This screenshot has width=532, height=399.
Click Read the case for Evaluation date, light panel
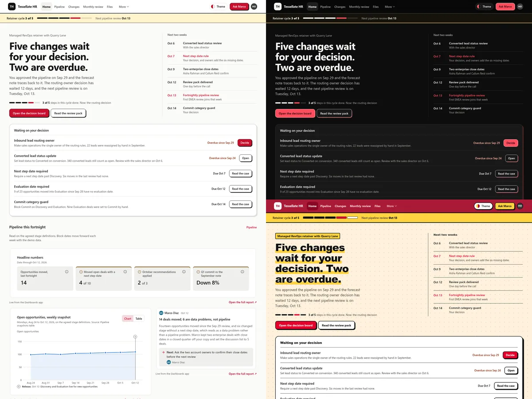coord(240,189)
